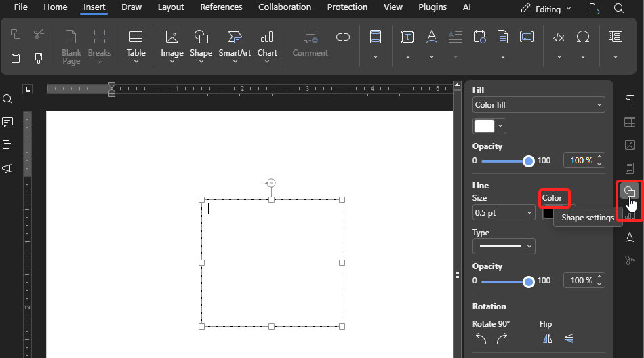Screen dimensions: 644x358
Task: Switch to the Layout tab
Action: (x=171, y=7)
